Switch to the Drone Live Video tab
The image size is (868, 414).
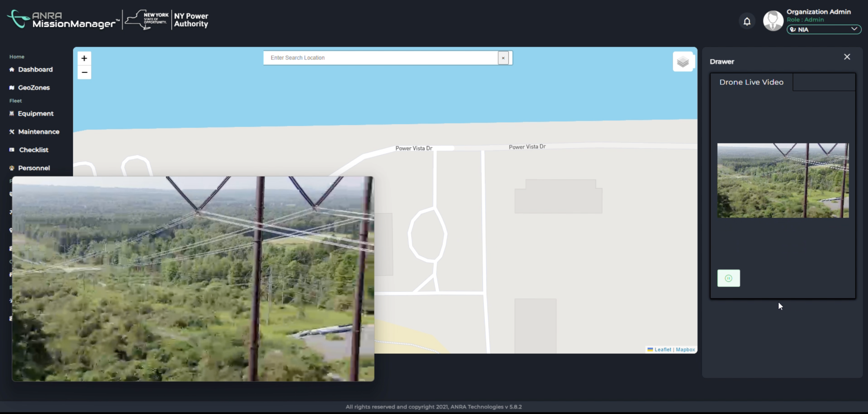point(751,82)
